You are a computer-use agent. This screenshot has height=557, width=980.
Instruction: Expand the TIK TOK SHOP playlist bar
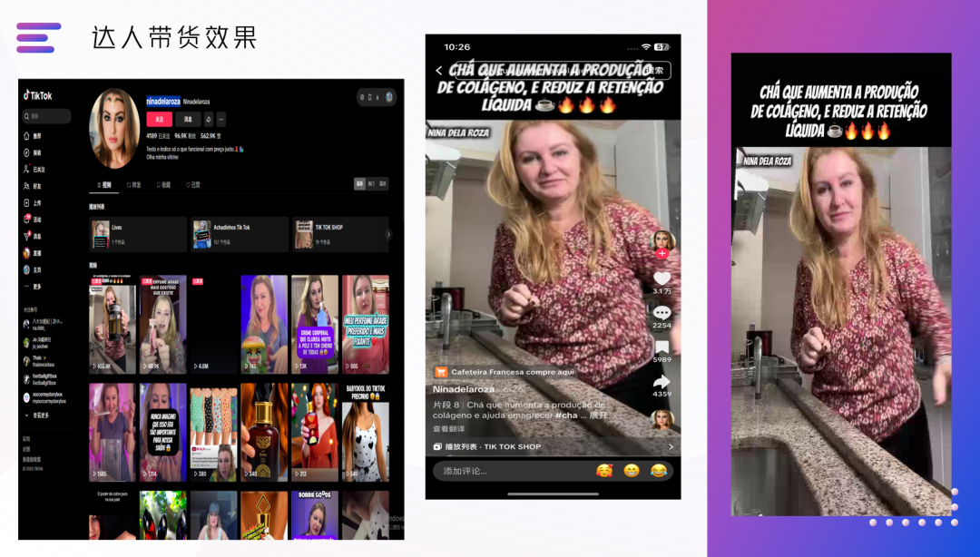click(554, 446)
